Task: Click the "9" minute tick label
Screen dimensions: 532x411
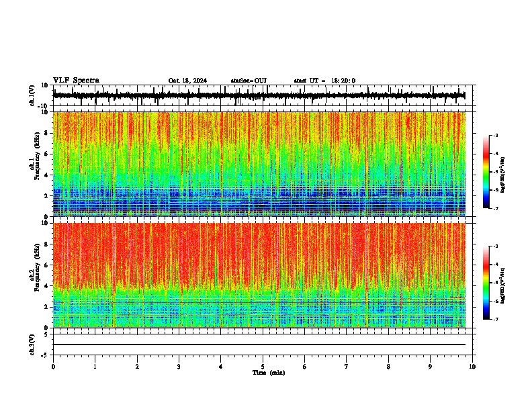Action: coord(430,367)
